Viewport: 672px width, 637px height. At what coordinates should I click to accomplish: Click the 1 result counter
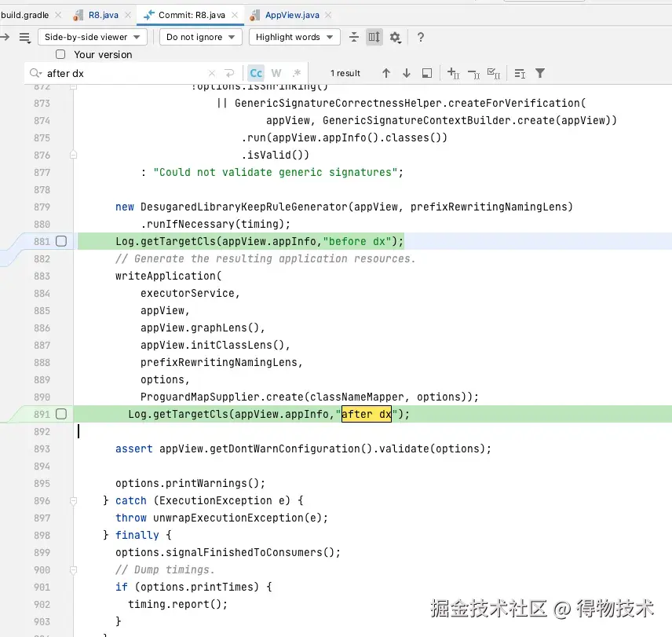345,73
